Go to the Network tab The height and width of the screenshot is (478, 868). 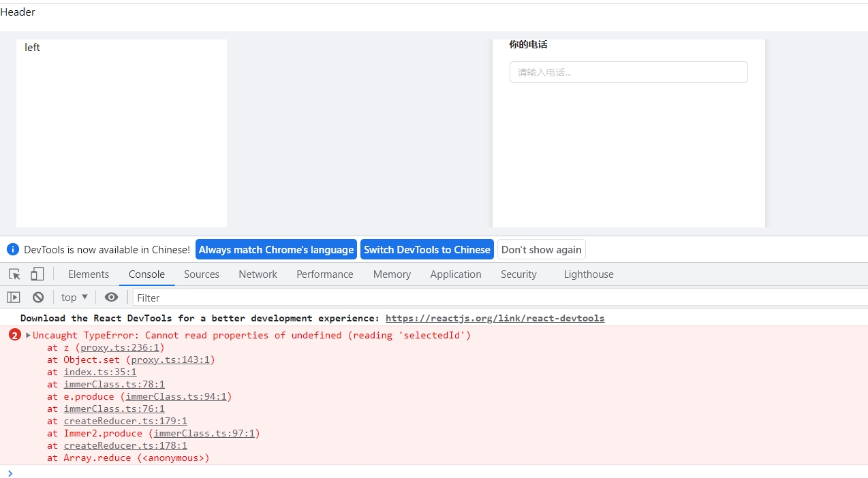click(x=258, y=274)
